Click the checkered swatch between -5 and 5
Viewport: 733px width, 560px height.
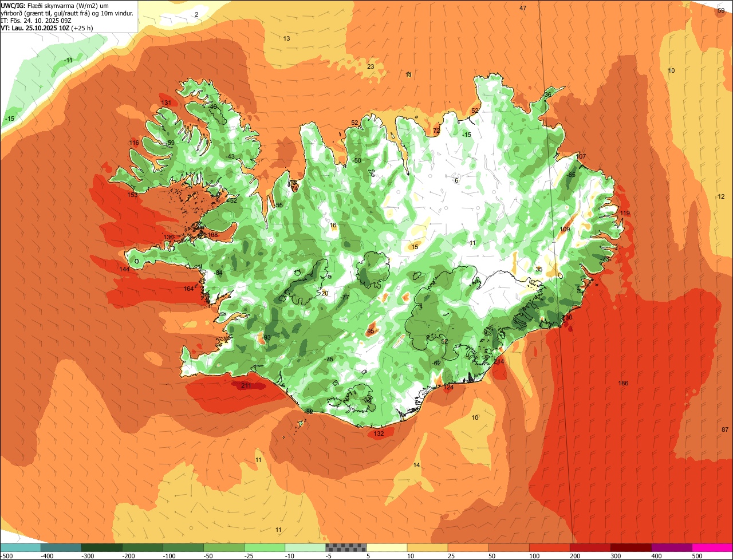coord(345,547)
